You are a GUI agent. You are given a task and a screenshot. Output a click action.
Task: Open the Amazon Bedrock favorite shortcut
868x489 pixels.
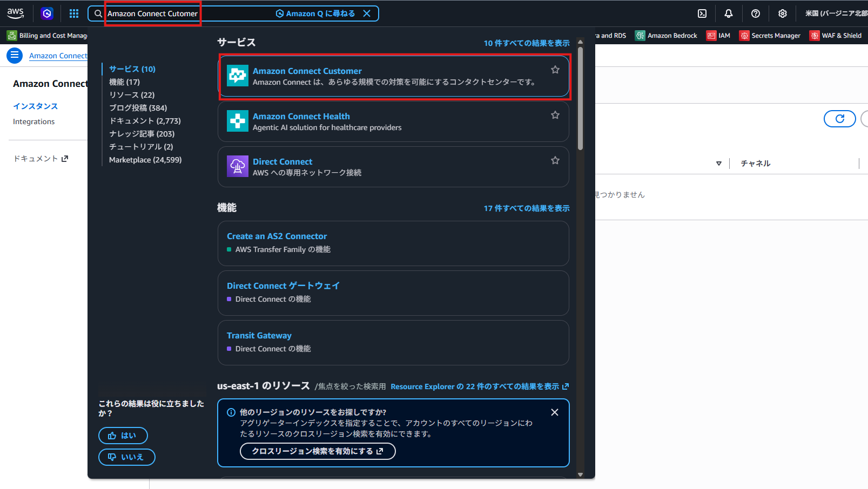pyautogui.click(x=666, y=36)
